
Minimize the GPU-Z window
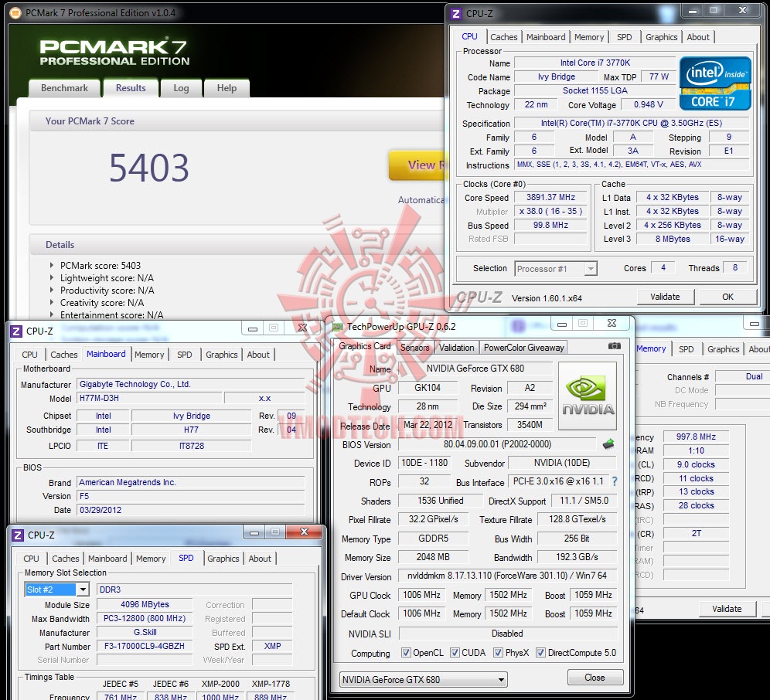562,324
